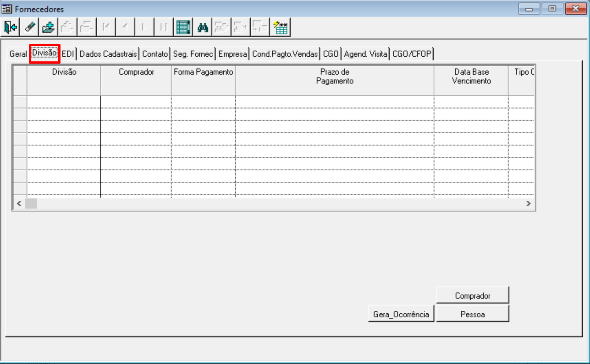
Task: Click the green list view icon
Action: [x=183, y=27]
